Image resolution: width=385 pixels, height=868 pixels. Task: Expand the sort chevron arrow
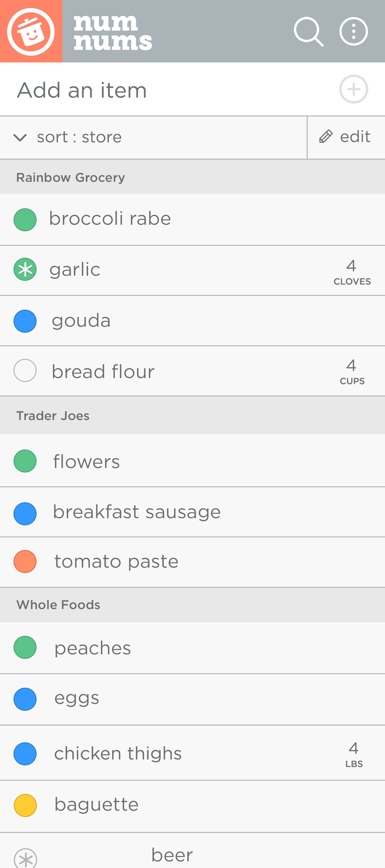pyautogui.click(x=20, y=137)
